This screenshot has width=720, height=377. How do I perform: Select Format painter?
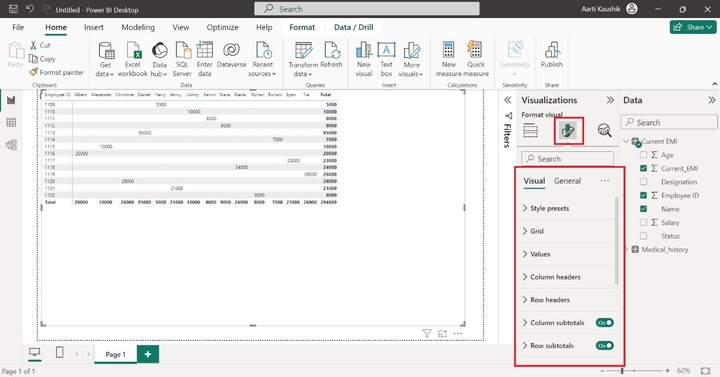point(56,72)
